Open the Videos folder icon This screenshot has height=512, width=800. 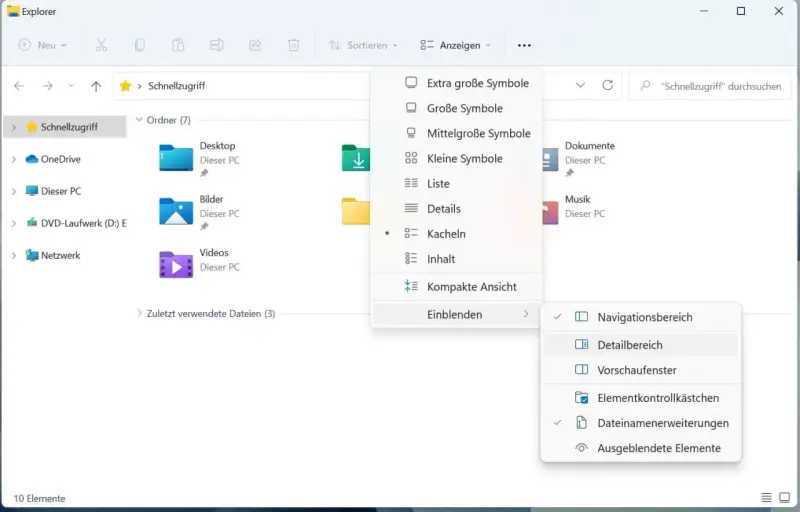176,265
